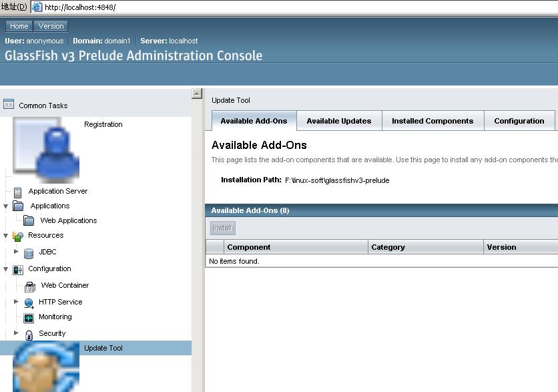Viewport: 558px width, 392px height.
Task: Click the Update Tool package icon
Action: click(x=46, y=367)
